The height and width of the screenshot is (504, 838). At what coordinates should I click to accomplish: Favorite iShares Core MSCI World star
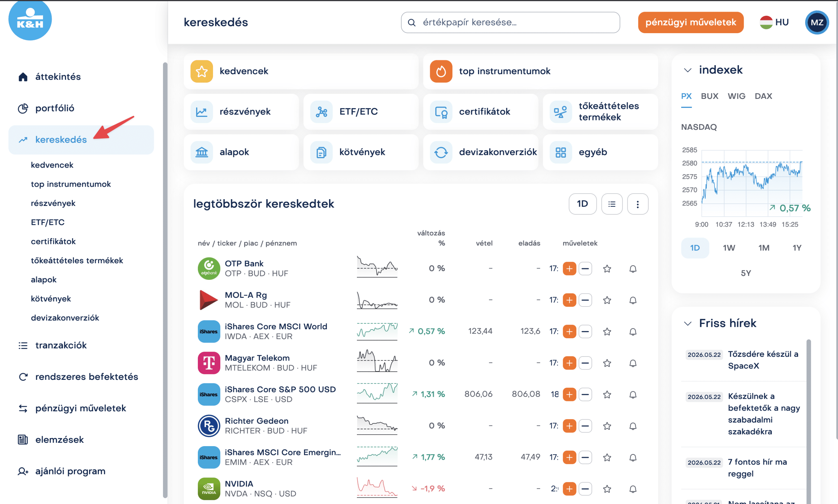[x=607, y=332]
